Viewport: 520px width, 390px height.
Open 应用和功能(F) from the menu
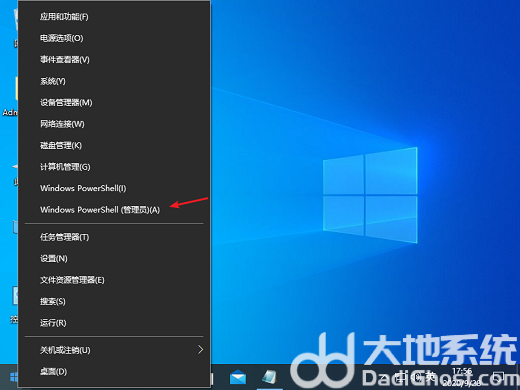pos(114,17)
